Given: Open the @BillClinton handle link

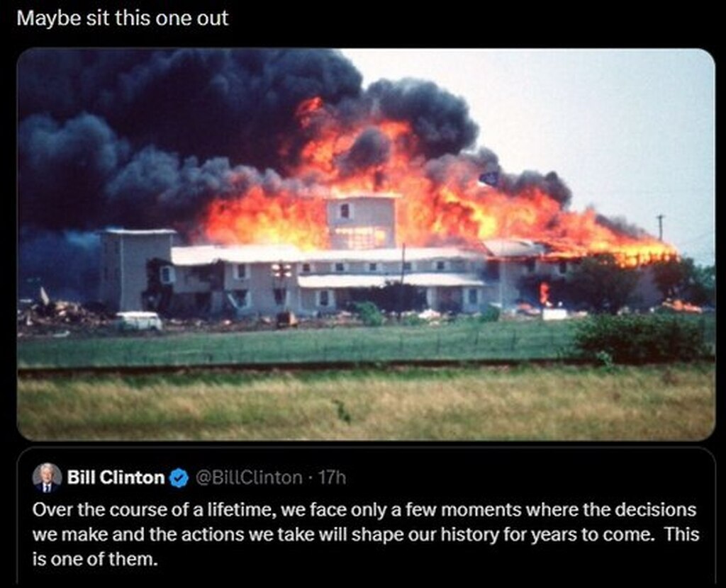Looking at the screenshot, I should 249,477.
